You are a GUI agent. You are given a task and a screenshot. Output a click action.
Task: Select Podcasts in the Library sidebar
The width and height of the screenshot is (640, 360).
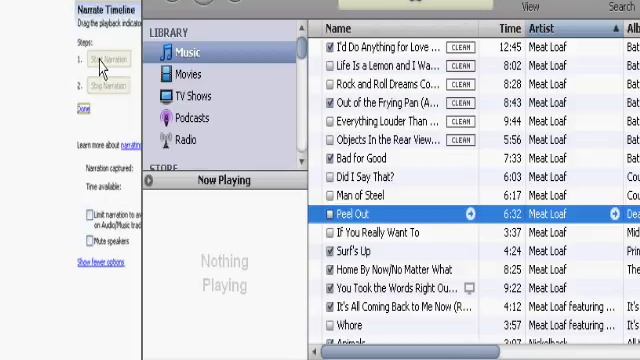pyautogui.click(x=192, y=118)
